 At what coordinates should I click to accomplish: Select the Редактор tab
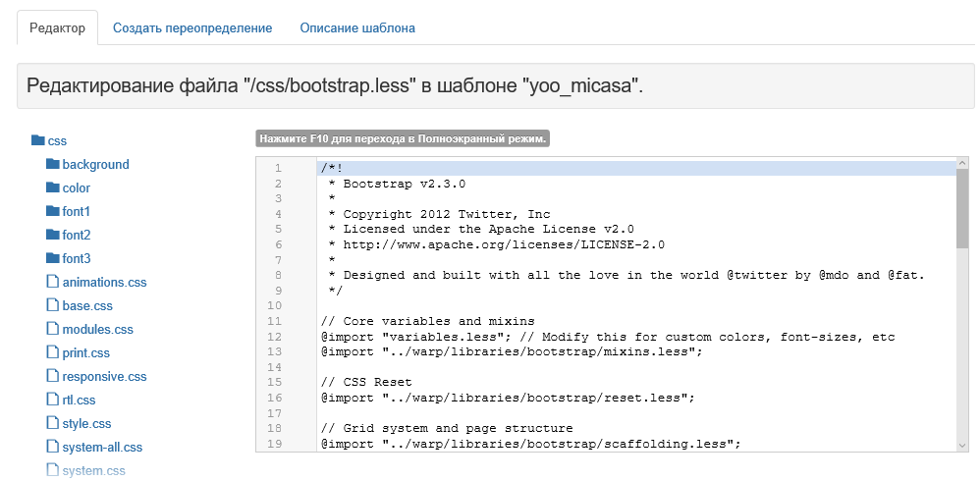[58, 28]
